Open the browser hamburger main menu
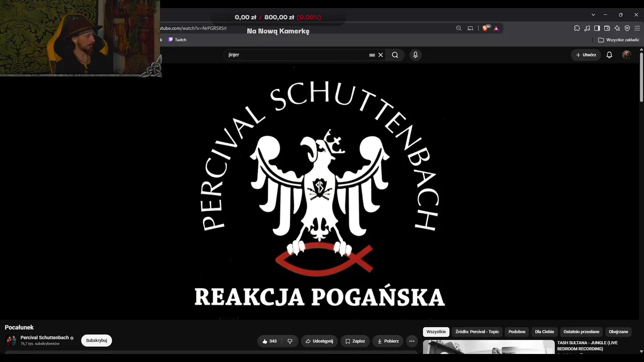Viewport: 644px width, 362px height. tap(637, 28)
